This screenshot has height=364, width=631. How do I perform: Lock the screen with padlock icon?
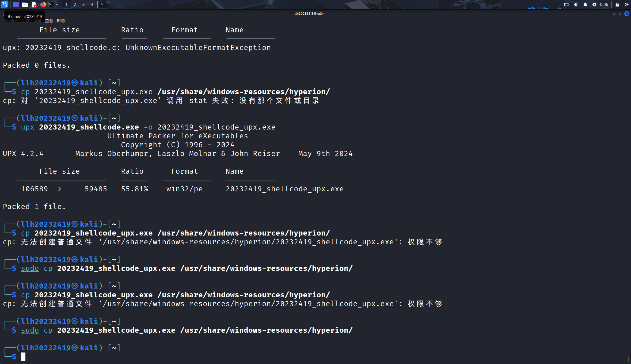[617, 5]
